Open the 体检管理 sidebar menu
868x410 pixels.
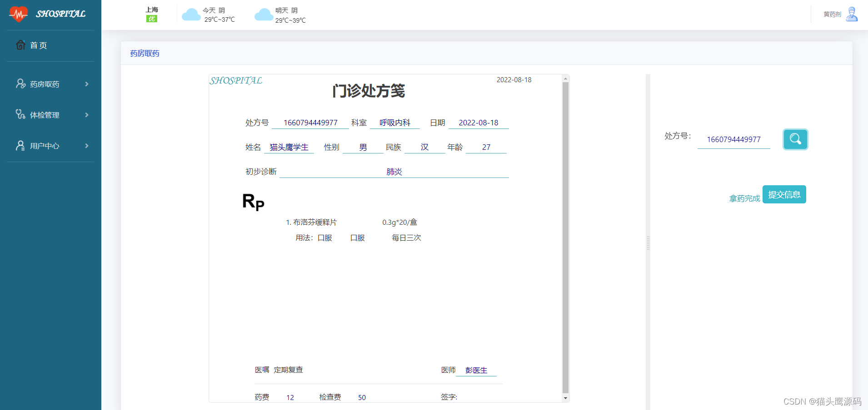(50, 115)
